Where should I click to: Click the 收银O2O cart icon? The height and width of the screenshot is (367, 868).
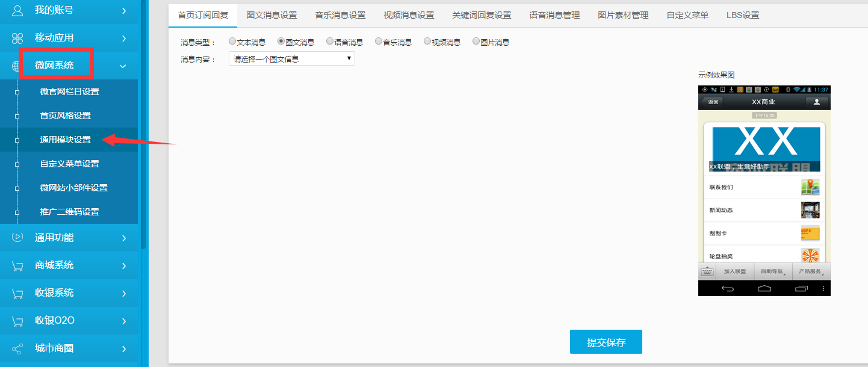[x=17, y=321]
